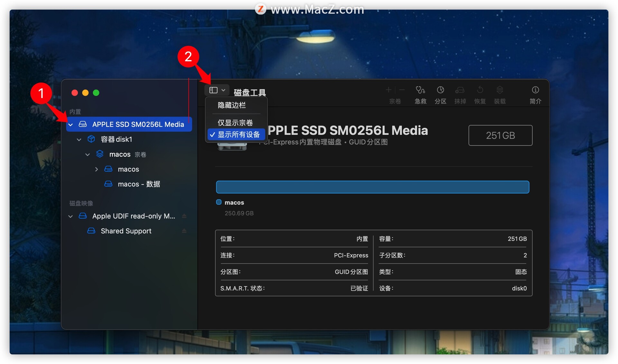Open the sidebar view options button
Image resolution: width=618 pixels, height=364 pixels.
tap(217, 90)
